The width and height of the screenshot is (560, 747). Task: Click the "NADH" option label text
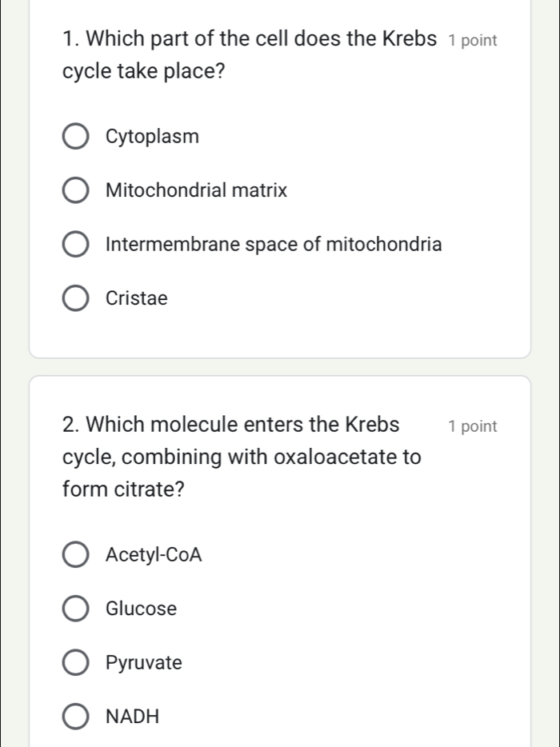pyautogui.click(x=132, y=717)
